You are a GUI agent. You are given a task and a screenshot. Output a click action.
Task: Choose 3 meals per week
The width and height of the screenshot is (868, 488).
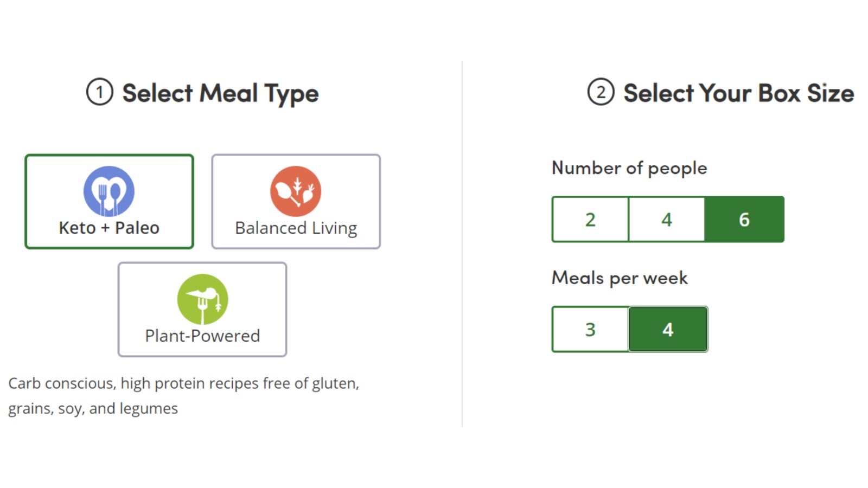click(590, 329)
